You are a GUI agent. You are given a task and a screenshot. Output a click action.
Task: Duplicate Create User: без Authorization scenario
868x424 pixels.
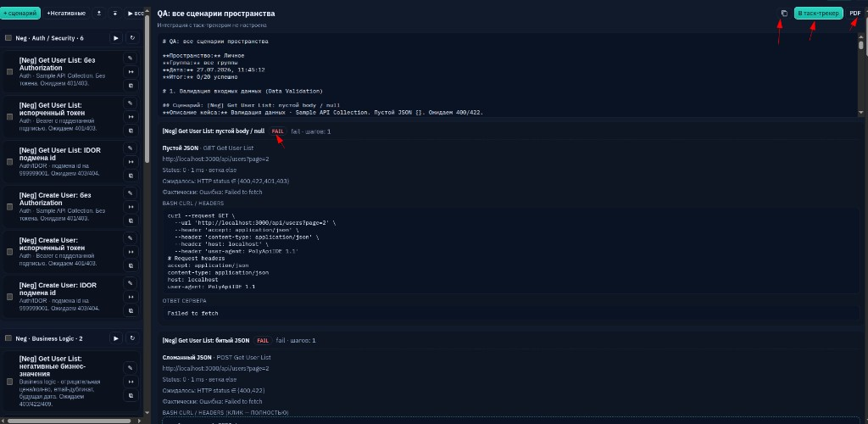coord(131,220)
